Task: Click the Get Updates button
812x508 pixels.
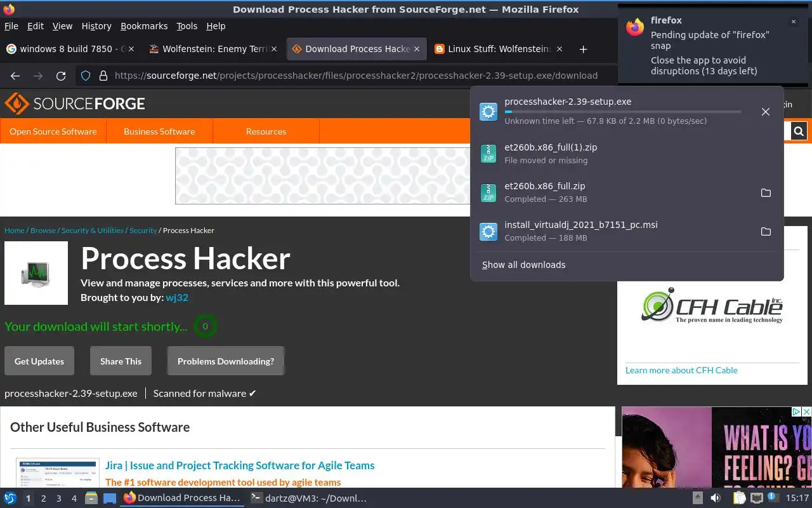Action: click(39, 361)
